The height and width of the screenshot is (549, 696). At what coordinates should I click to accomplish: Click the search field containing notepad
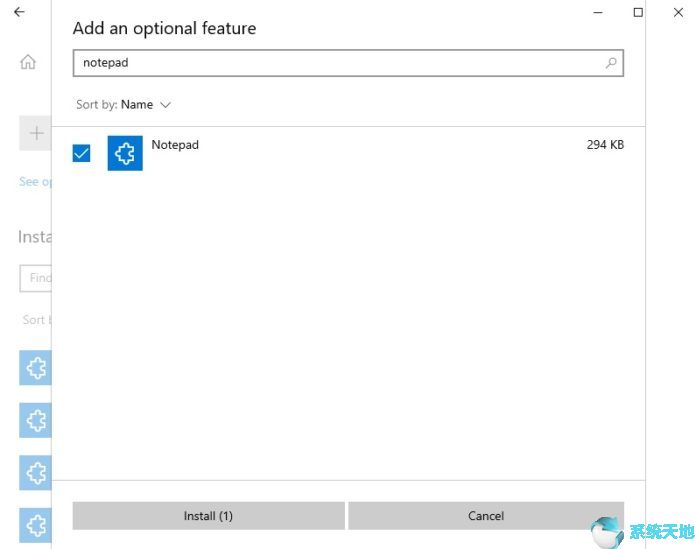point(348,63)
